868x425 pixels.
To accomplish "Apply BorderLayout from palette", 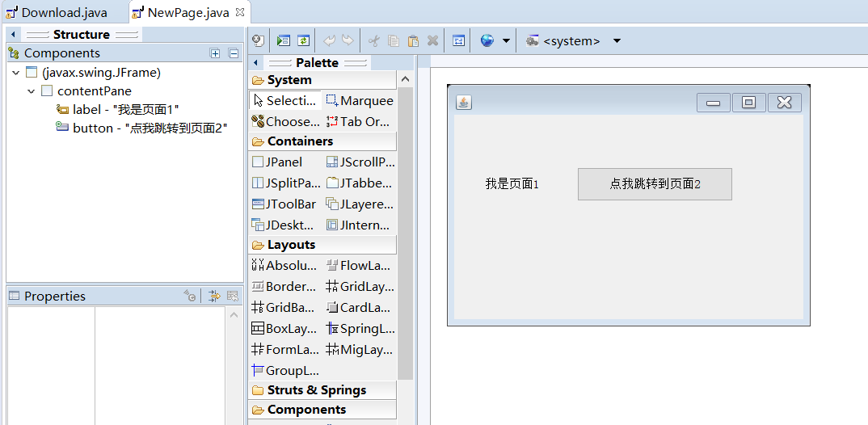I will [285, 287].
